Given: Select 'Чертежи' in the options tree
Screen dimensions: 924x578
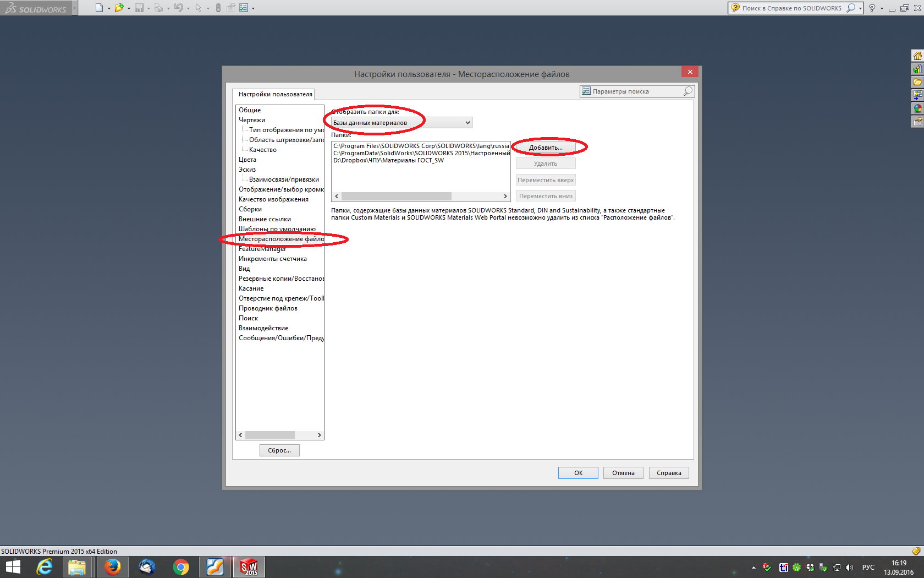Looking at the screenshot, I should point(252,120).
